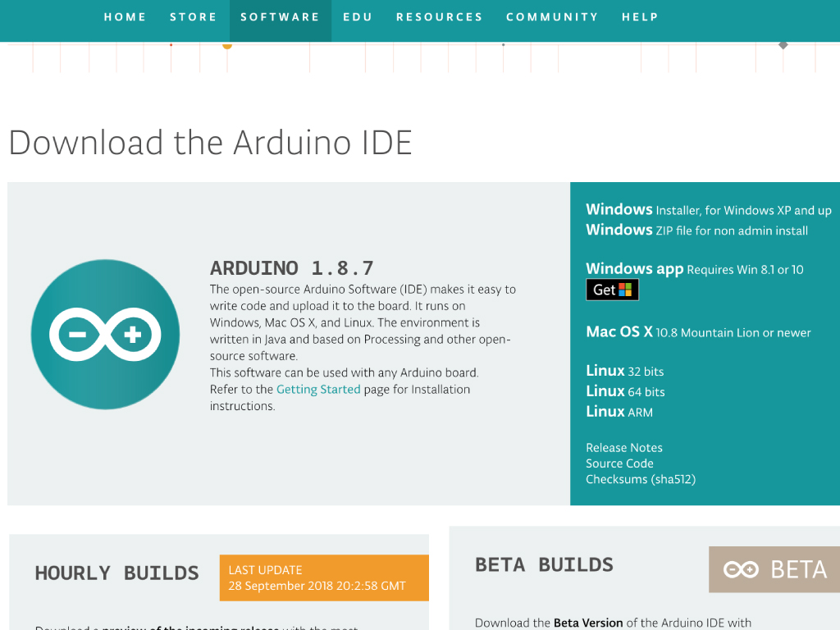840x630 pixels.
Task: Open the Source Code link
Action: pyautogui.click(x=619, y=463)
